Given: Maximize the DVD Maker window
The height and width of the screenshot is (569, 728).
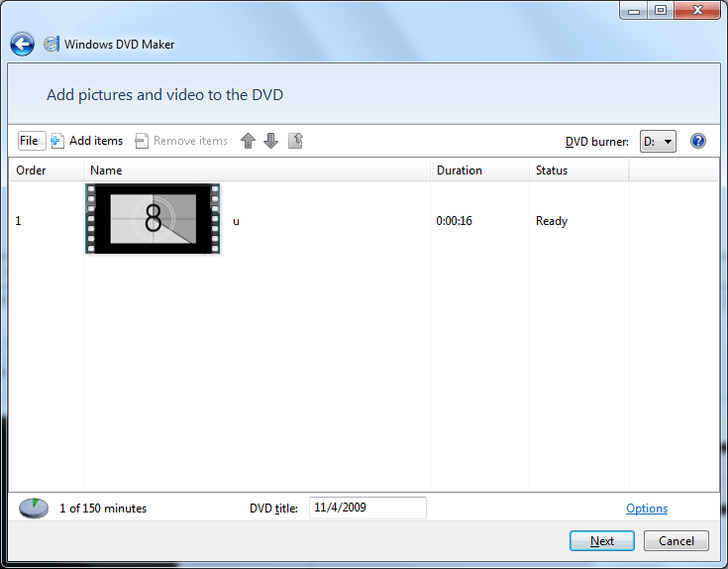Looking at the screenshot, I should point(661,10).
